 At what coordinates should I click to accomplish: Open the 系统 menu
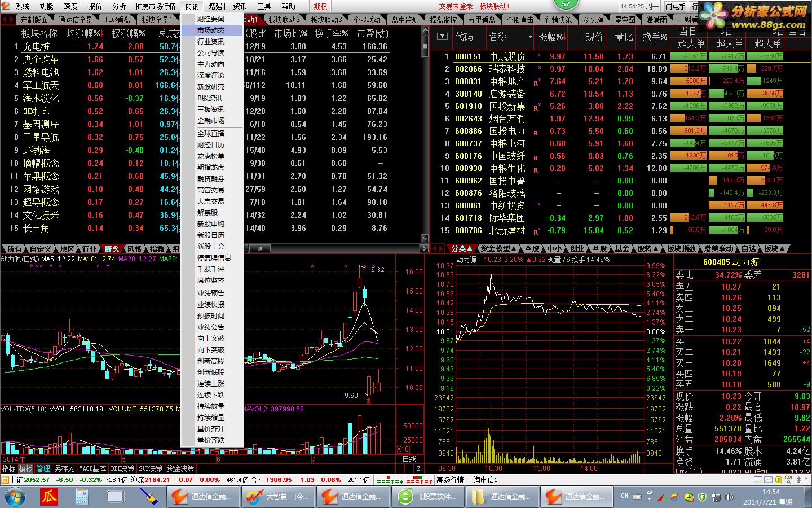23,6
